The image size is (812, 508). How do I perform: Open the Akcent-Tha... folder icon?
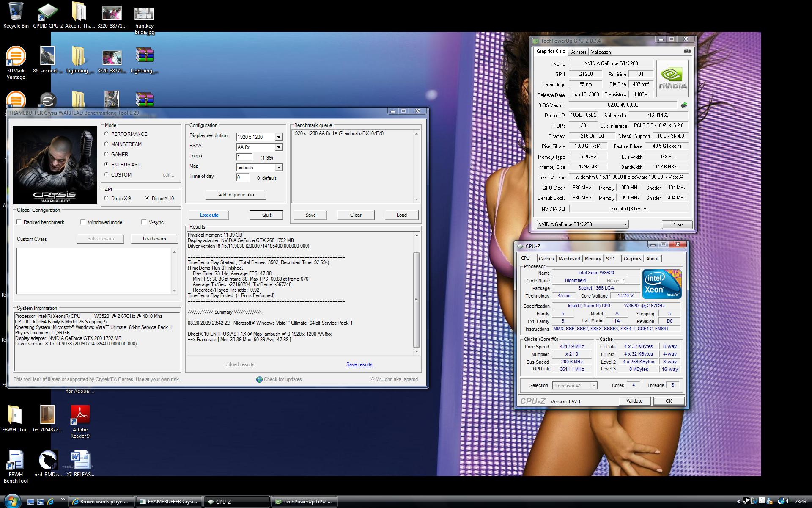80,15
